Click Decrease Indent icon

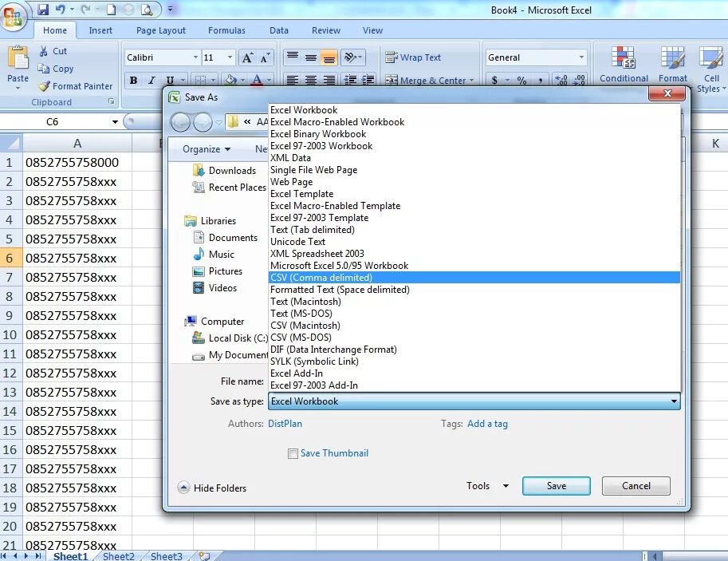tap(350, 80)
